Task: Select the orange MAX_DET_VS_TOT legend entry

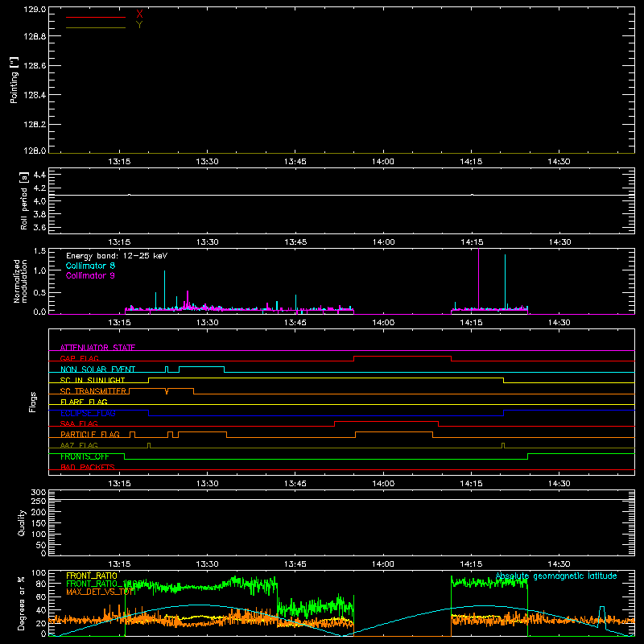Action: point(101,592)
